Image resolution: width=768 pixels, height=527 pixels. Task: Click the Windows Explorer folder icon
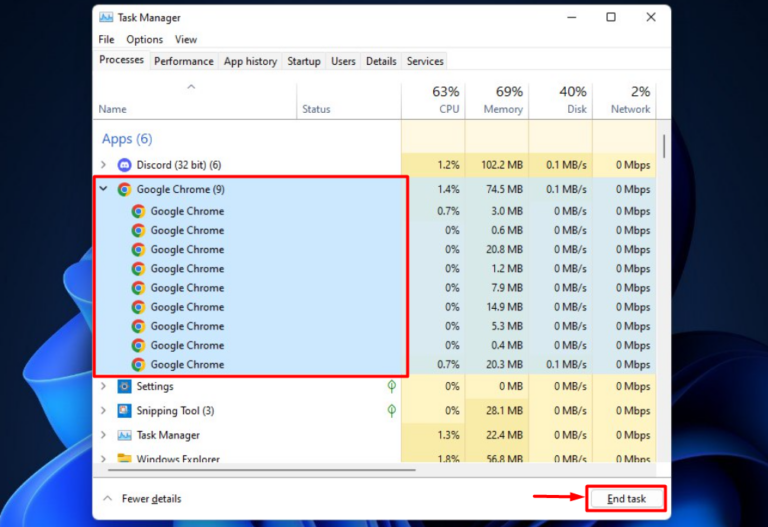coord(124,458)
